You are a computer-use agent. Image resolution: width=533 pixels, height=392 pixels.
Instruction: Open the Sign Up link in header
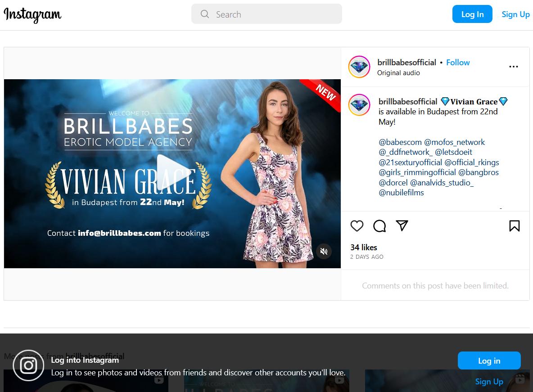[515, 14]
